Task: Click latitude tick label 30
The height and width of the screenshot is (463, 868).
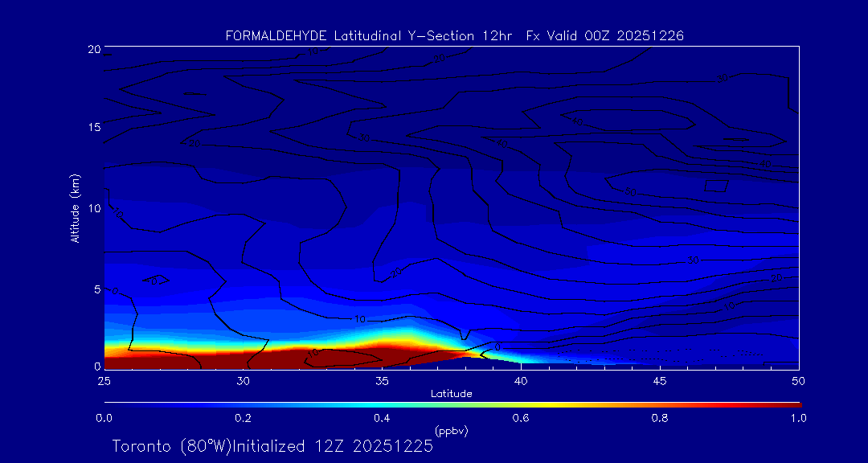Action: point(243,379)
